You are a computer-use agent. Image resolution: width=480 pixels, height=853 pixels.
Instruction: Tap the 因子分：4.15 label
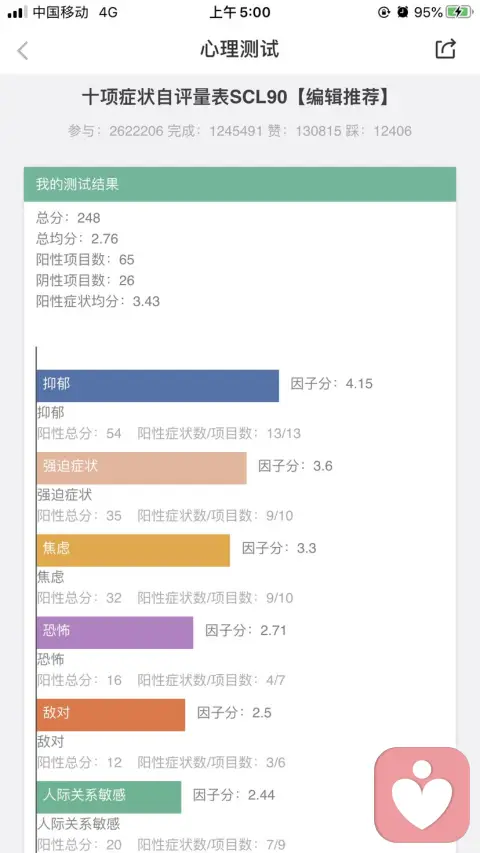click(x=331, y=384)
